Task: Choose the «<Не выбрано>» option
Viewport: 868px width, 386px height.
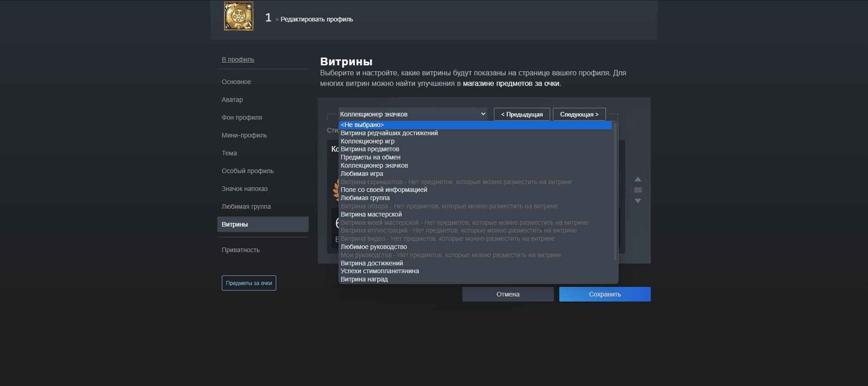Action: click(475, 125)
